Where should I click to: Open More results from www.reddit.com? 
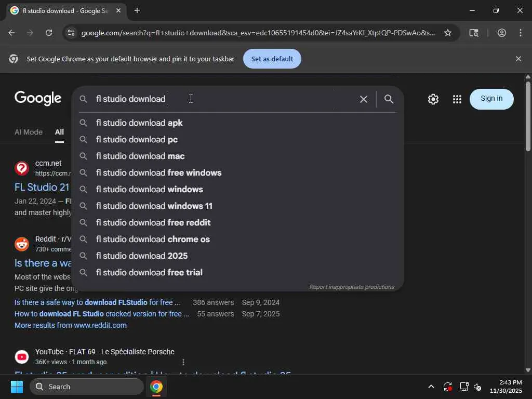click(71, 325)
